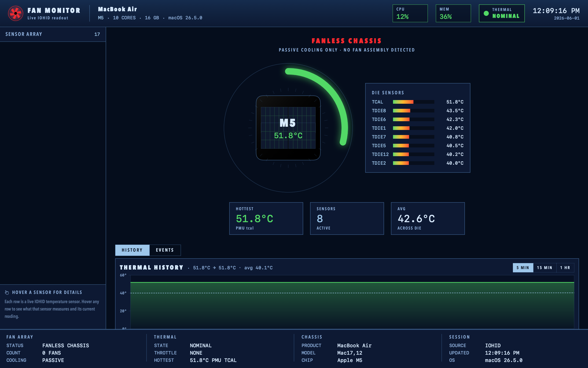Click the 40.0°C reading for TDIE2
588x368 pixels.
(x=455, y=163)
